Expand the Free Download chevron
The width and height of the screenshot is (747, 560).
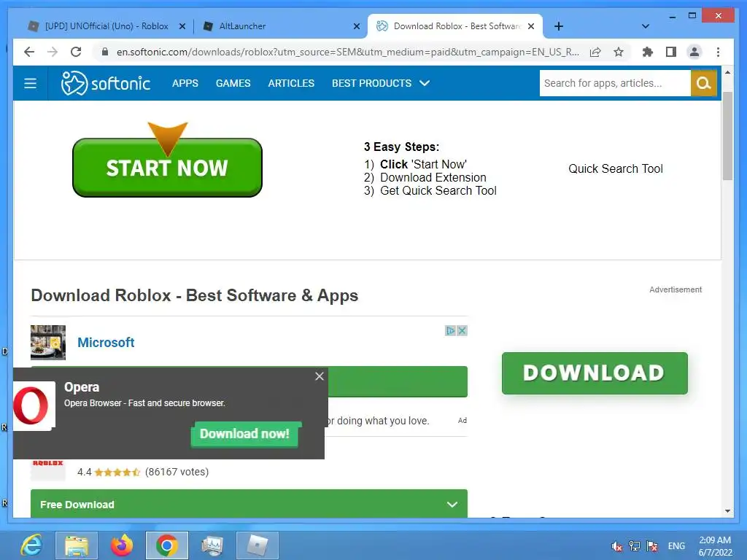point(452,505)
